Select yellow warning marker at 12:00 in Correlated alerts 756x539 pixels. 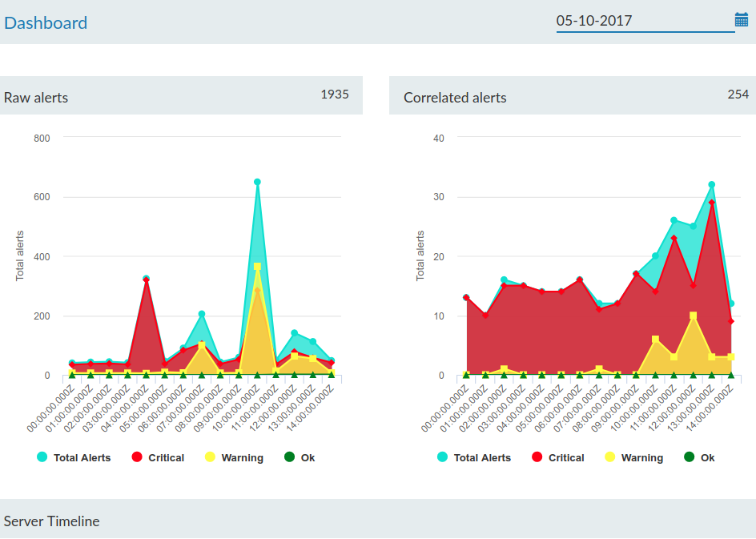(x=693, y=316)
